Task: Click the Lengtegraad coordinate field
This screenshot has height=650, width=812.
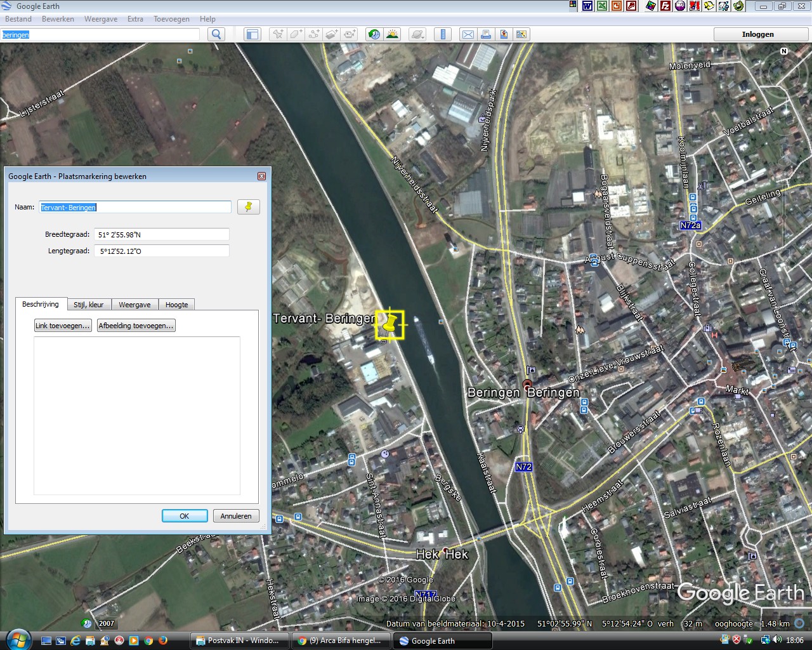Action: pyautogui.click(x=162, y=251)
